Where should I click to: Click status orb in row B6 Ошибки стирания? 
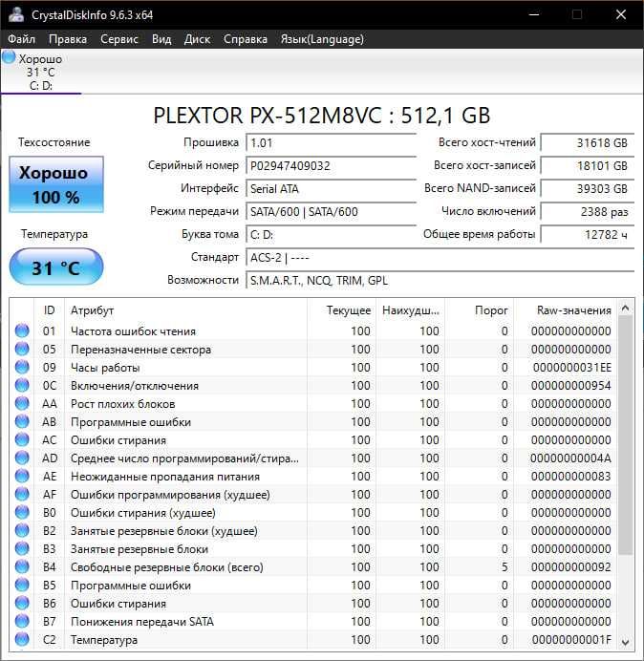click(22, 603)
